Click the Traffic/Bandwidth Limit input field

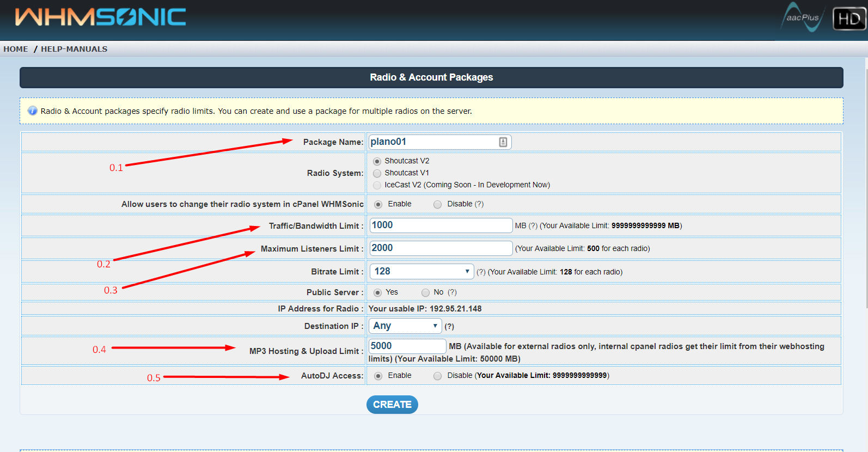[x=441, y=225]
